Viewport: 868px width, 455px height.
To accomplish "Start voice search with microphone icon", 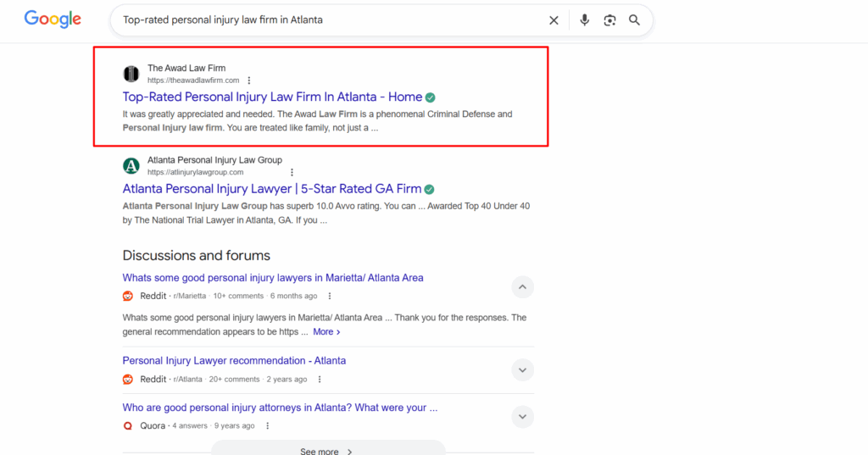I will pyautogui.click(x=584, y=20).
